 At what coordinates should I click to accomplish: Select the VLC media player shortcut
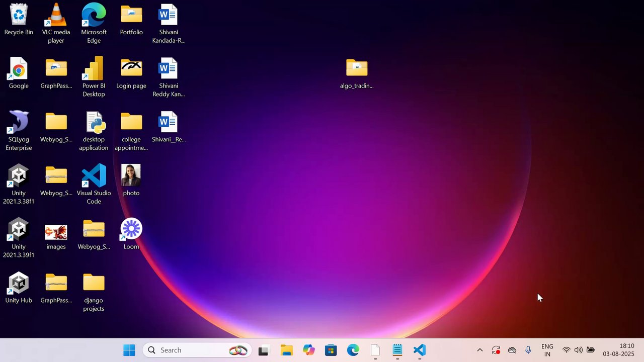pyautogui.click(x=56, y=23)
